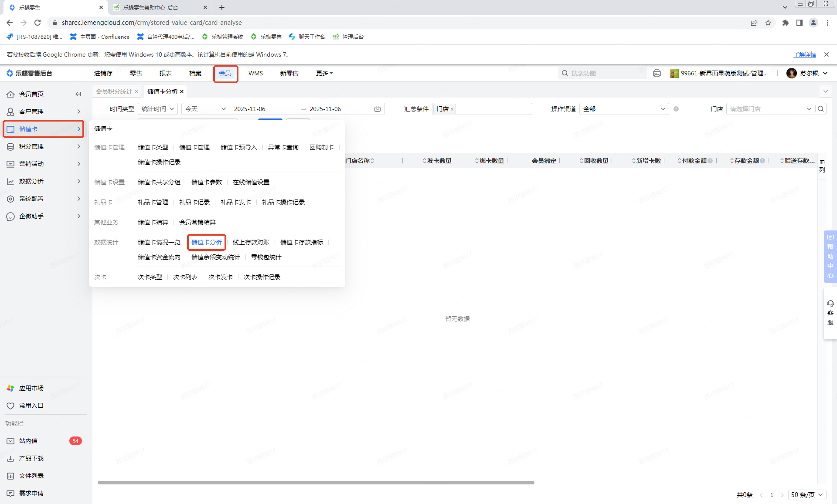Viewport: 837px width, 504px height.
Task: Click the calendar icon in date range
Action: click(378, 109)
